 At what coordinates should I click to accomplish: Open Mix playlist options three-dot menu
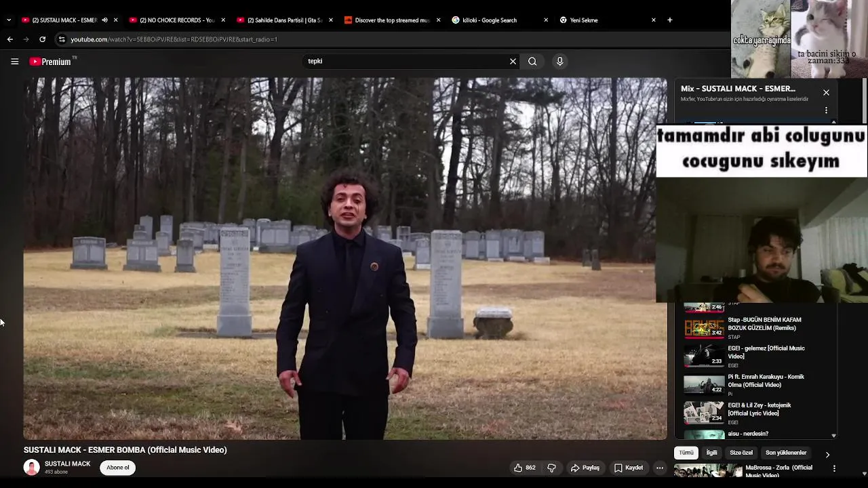pos(826,110)
